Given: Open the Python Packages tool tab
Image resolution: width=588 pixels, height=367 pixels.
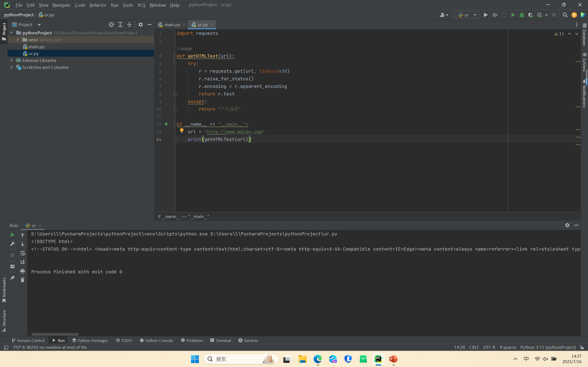Looking at the screenshot, I should tap(90, 340).
